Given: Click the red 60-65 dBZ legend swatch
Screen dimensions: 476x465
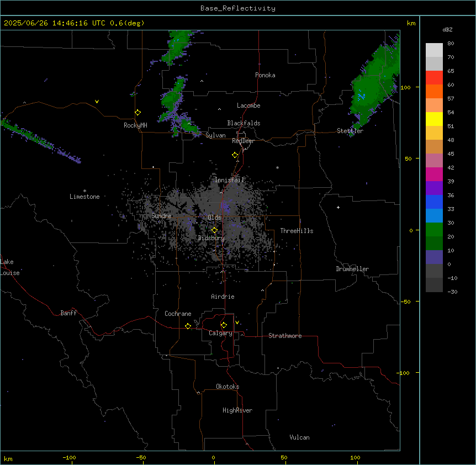Looking at the screenshot, I should (434, 77).
